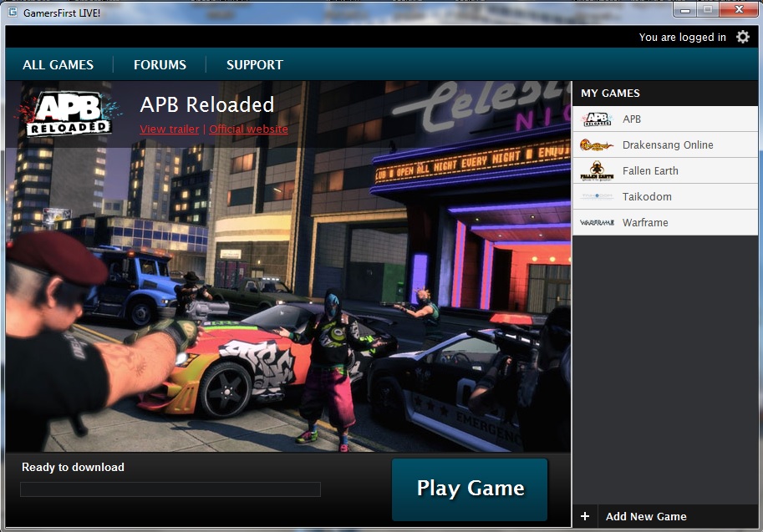Click the Taikodom game icon
Image resolution: width=763 pixels, height=532 pixels.
coord(597,197)
